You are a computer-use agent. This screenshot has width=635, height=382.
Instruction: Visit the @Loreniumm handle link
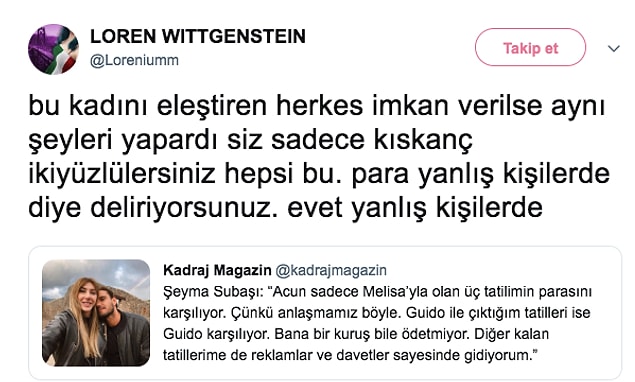click(134, 60)
